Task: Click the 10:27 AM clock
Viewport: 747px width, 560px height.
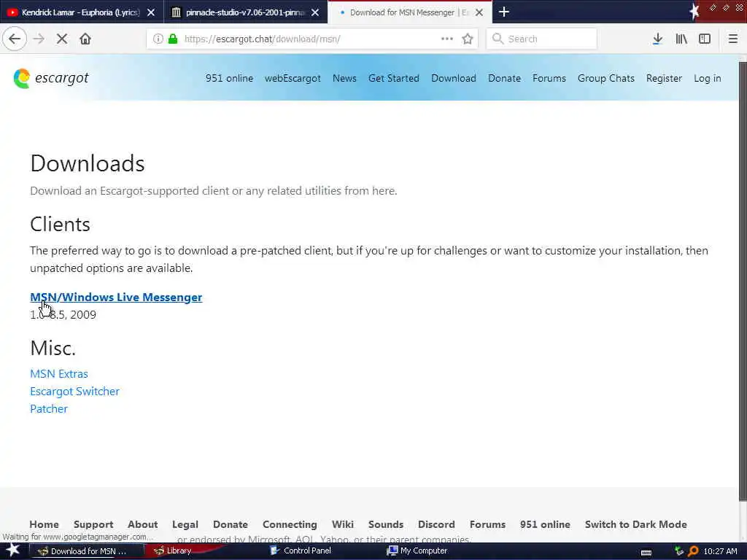Action: tap(720, 551)
